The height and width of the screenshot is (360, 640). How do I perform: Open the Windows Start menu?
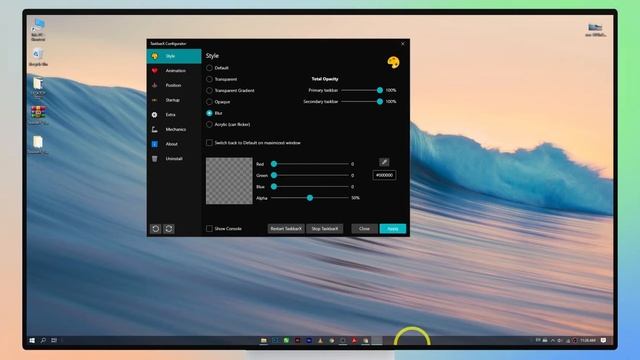pos(32,340)
